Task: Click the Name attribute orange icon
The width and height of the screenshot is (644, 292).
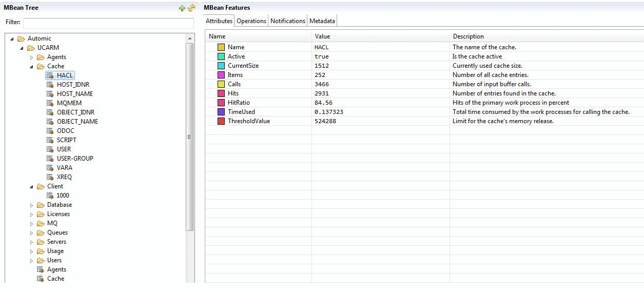Action: click(221, 47)
